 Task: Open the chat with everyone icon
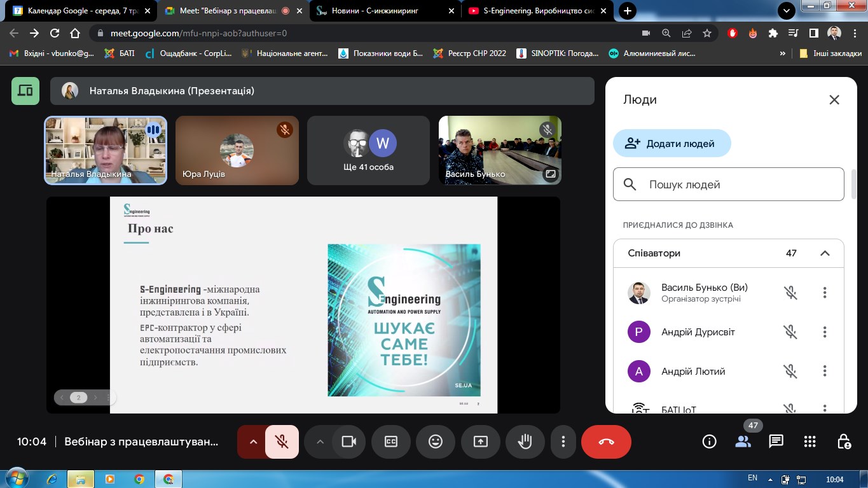pyautogui.click(x=776, y=442)
